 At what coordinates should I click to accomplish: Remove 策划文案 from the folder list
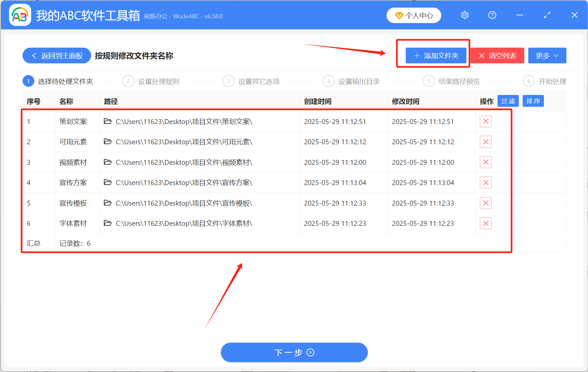pos(486,121)
